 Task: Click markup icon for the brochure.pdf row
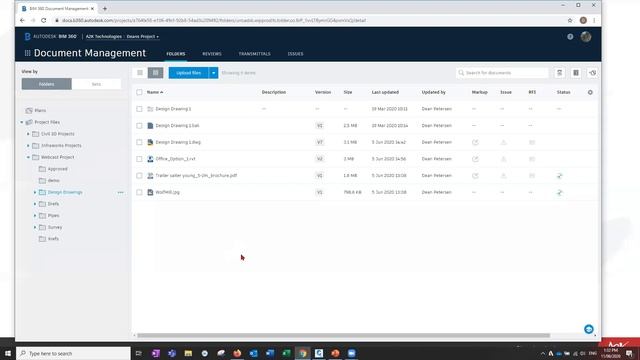click(x=475, y=176)
